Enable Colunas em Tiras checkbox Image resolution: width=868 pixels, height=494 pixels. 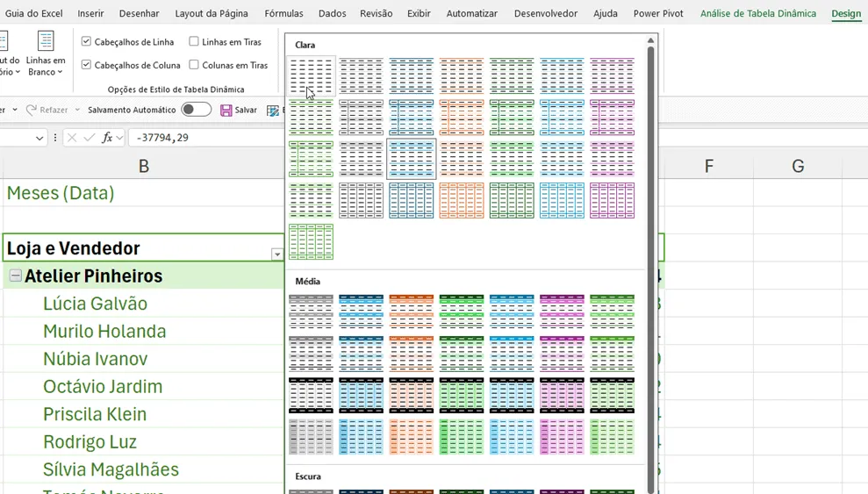[x=194, y=65]
